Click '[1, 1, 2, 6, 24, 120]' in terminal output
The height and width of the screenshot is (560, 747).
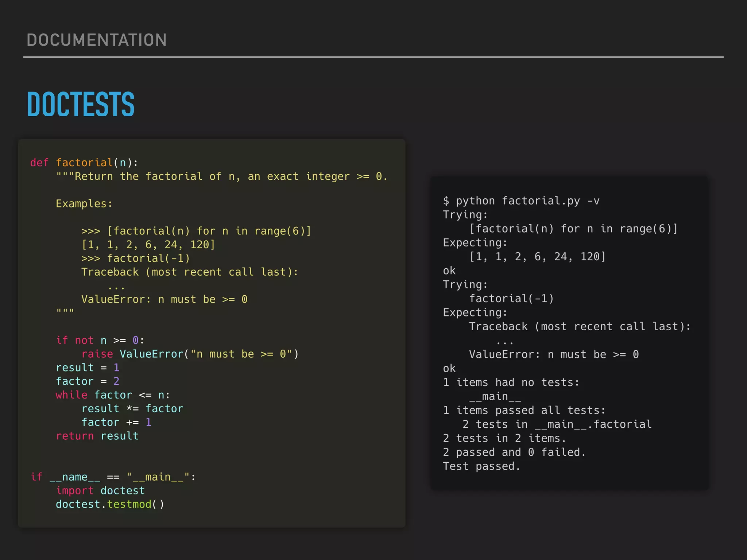tap(538, 257)
